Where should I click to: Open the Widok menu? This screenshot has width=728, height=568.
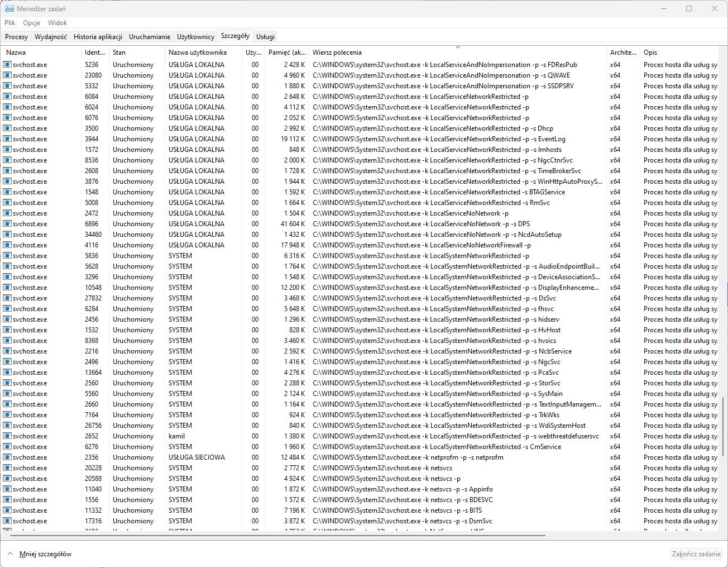tap(58, 23)
